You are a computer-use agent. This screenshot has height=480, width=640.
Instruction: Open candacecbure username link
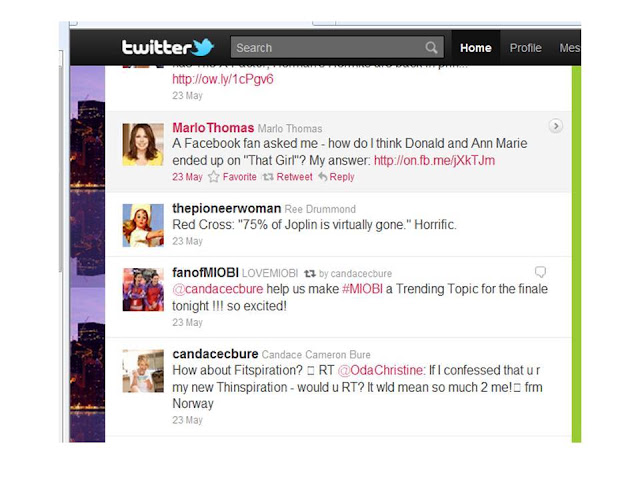pyautogui.click(x=215, y=353)
